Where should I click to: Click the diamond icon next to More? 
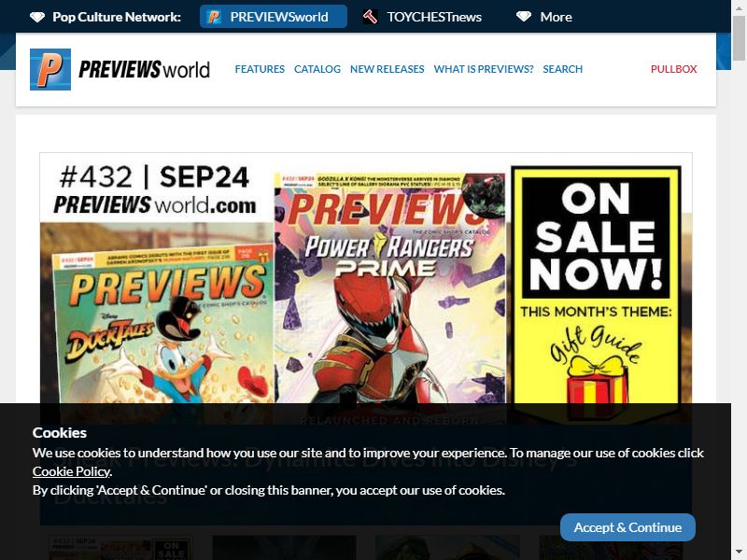(524, 17)
